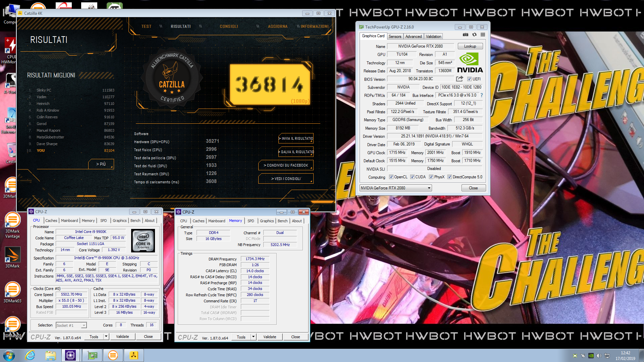Open the Socket #1 selection dropdown in CPU-Z

click(x=71, y=325)
